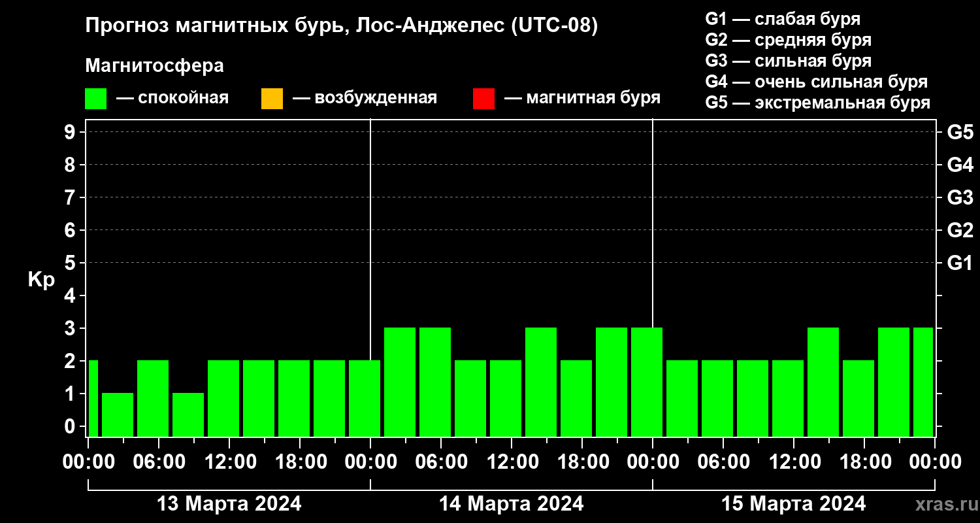Click the '06:00' time label for 15 Марта
The width and height of the screenshot is (980, 523).
click(x=723, y=462)
